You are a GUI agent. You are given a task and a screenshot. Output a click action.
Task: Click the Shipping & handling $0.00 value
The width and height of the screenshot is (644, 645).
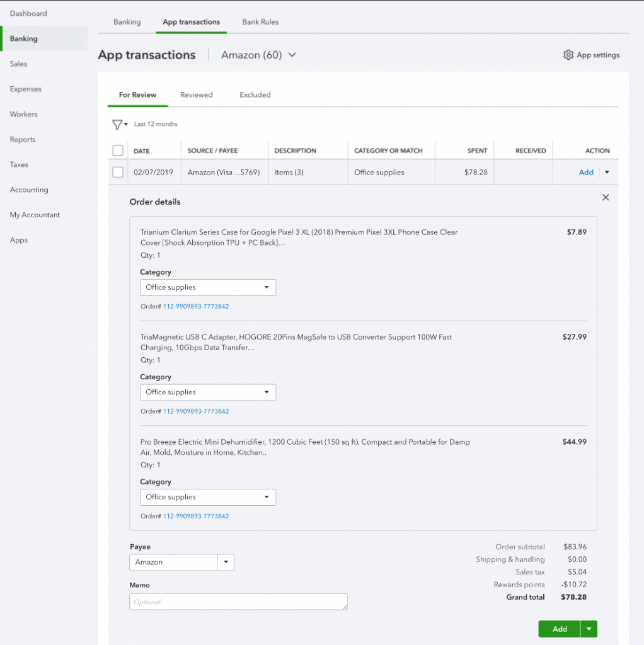coord(577,559)
